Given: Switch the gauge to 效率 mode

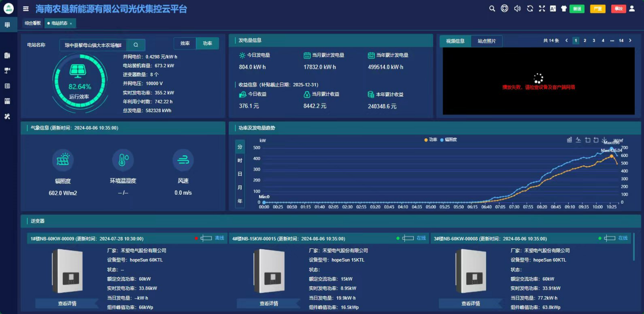Looking at the screenshot, I should (x=185, y=43).
